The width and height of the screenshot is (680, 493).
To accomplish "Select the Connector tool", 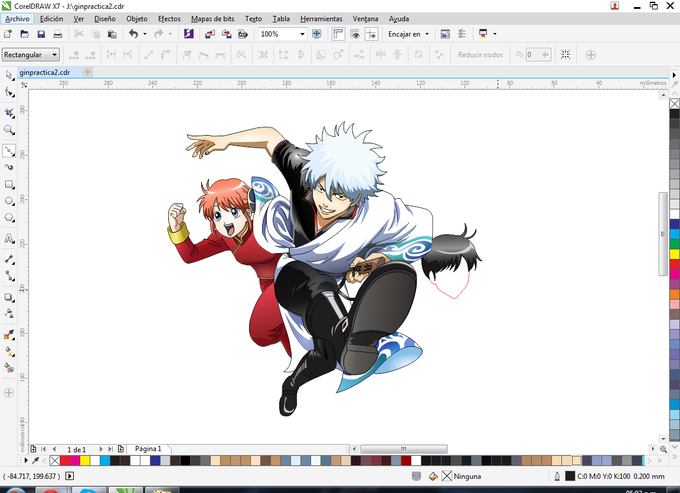I will pos(9,276).
